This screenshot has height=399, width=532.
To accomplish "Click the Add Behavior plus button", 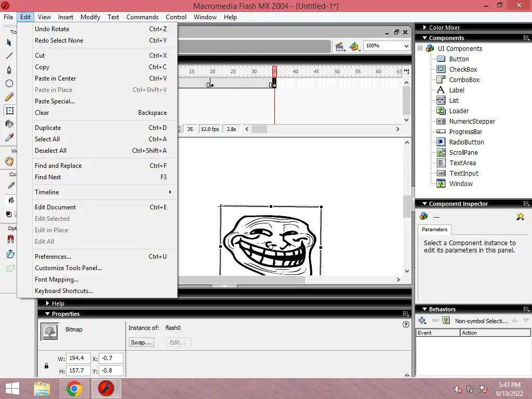I will [422, 320].
